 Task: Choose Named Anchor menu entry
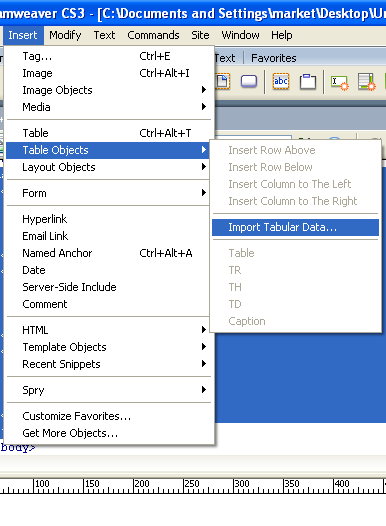point(108,253)
